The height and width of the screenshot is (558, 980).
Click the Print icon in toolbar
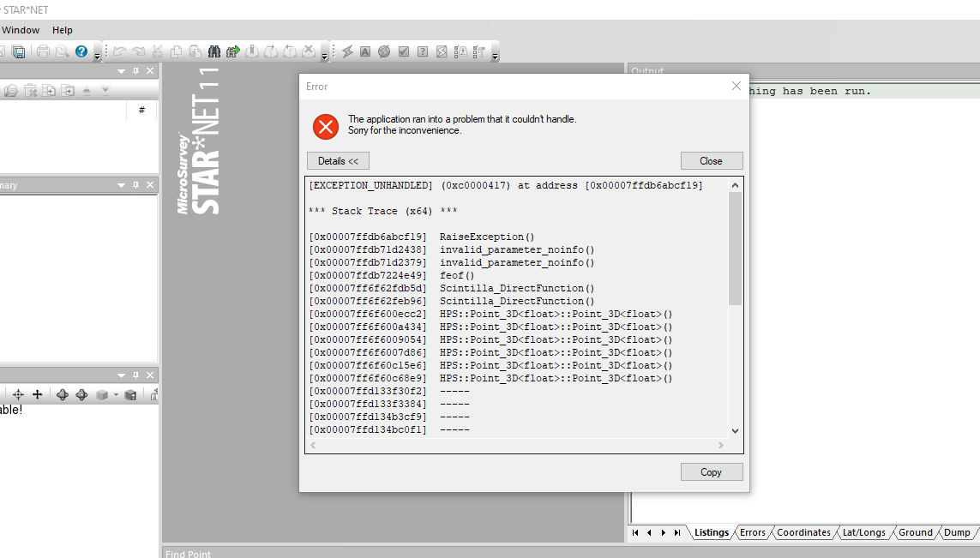43,51
